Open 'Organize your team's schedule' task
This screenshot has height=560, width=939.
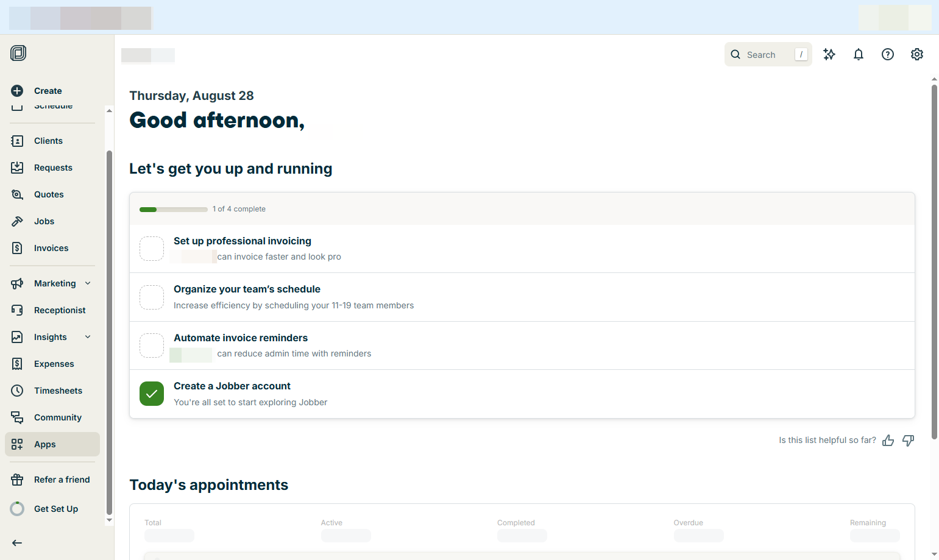point(522,297)
